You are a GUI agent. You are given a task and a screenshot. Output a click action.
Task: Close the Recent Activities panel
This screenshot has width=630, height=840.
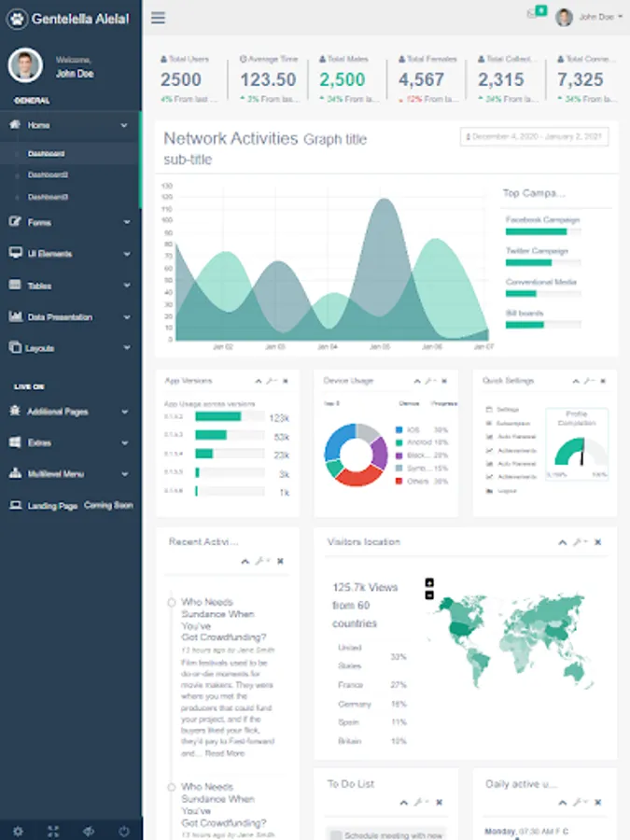pyautogui.click(x=280, y=561)
